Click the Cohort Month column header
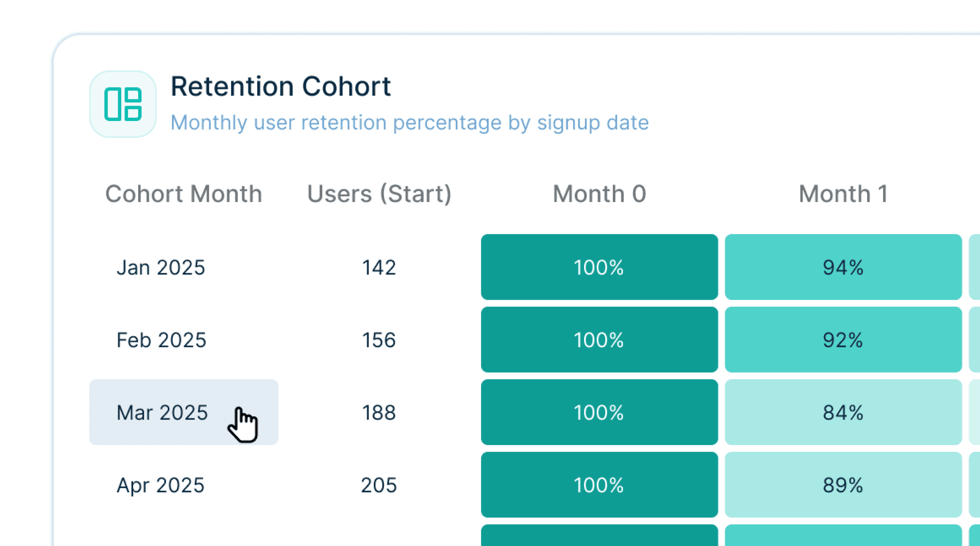This screenshot has width=980, height=546. point(184,194)
